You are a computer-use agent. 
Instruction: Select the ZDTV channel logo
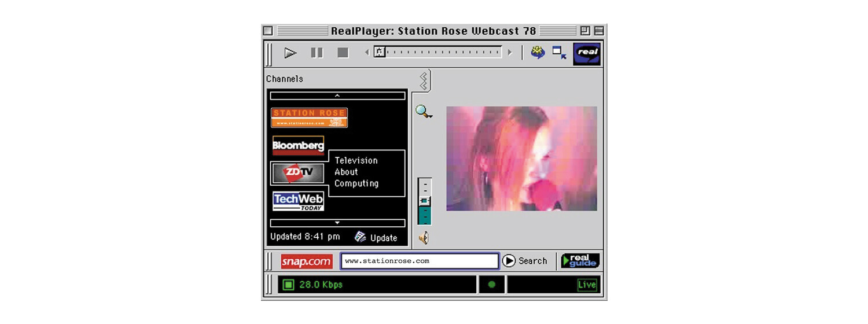coord(298,173)
